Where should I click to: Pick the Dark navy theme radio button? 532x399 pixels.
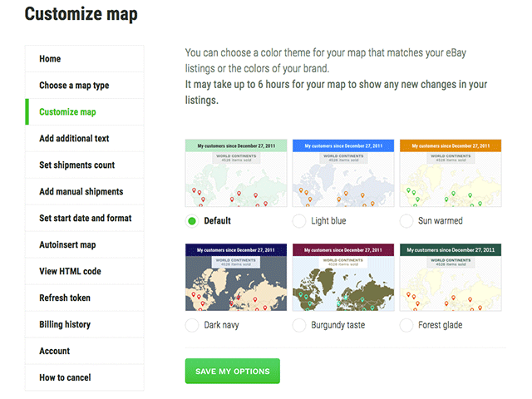[192, 325]
